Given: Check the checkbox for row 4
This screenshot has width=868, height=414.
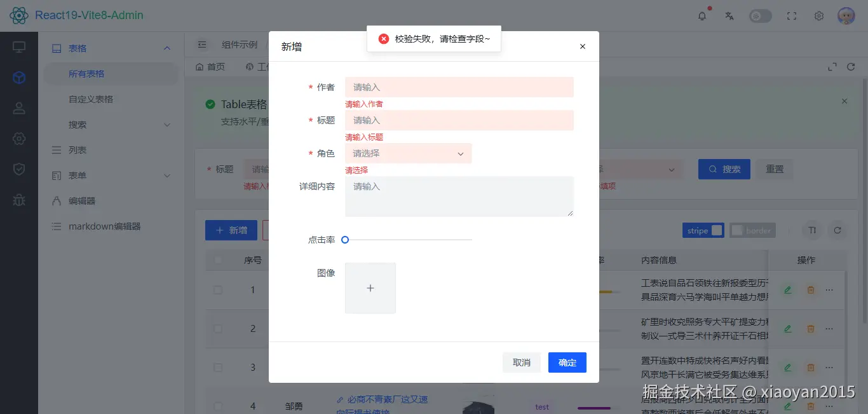Looking at the screenshot, I should coord(218,406).
